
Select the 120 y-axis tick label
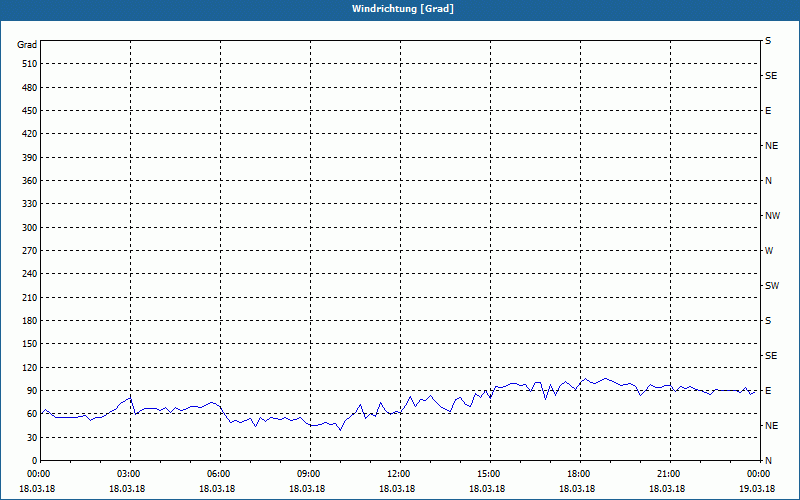coord(30,367)
